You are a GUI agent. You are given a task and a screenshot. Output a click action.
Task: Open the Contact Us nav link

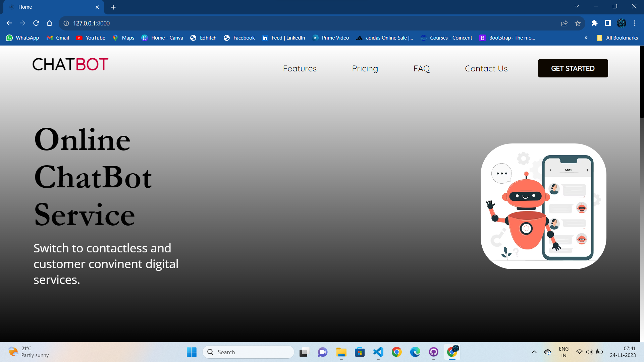pos(486,68)
